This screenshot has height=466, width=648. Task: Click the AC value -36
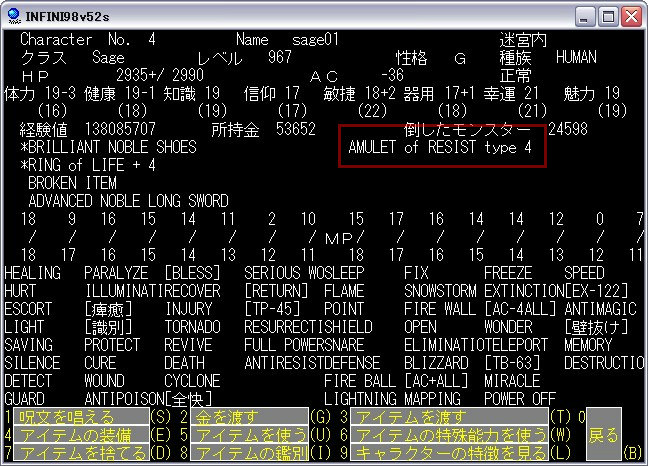[x=392, y=75]
